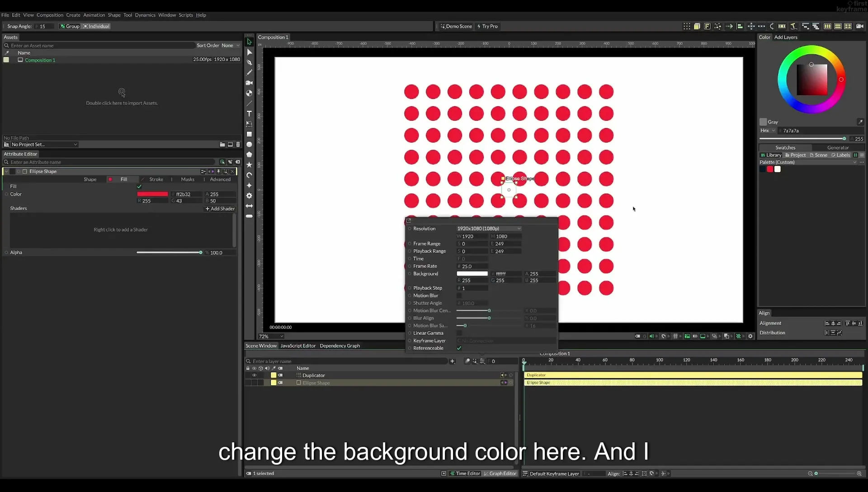The height and width of the screenshot is (492, 868).
Task: Switch to the JavaScript Editor tab
Action: click(298, 346)
